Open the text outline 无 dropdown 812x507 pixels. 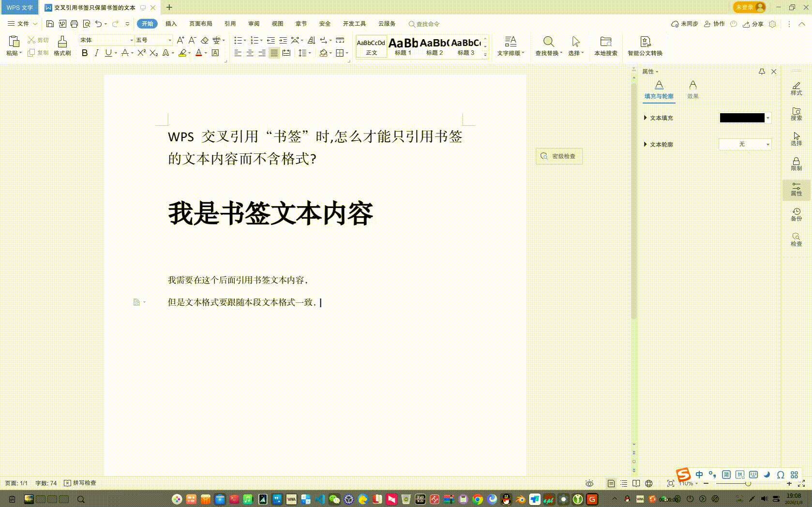[745, 144]
